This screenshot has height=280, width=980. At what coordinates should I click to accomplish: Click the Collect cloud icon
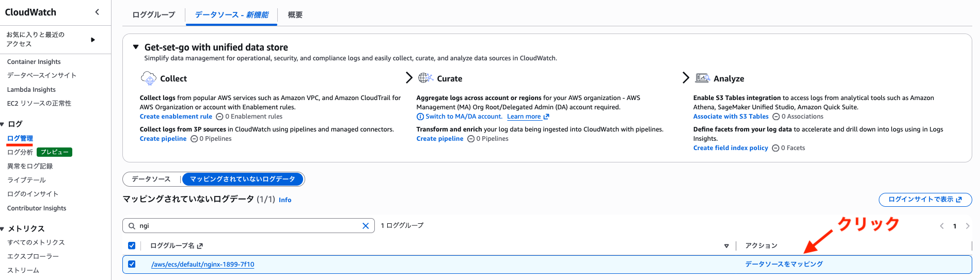[x=148, y=78]
